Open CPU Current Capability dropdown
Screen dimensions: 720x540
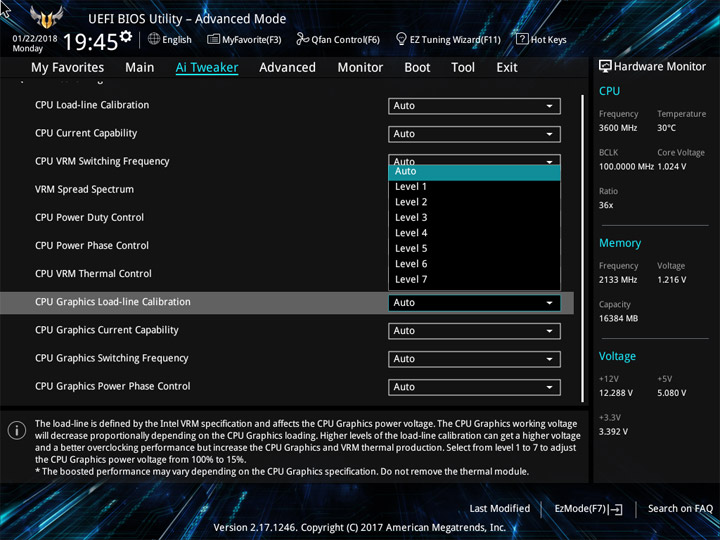click(474, 134)
